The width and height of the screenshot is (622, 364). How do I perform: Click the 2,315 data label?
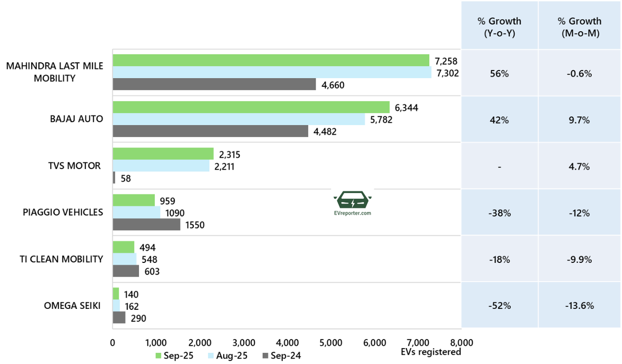click(229, 155)
